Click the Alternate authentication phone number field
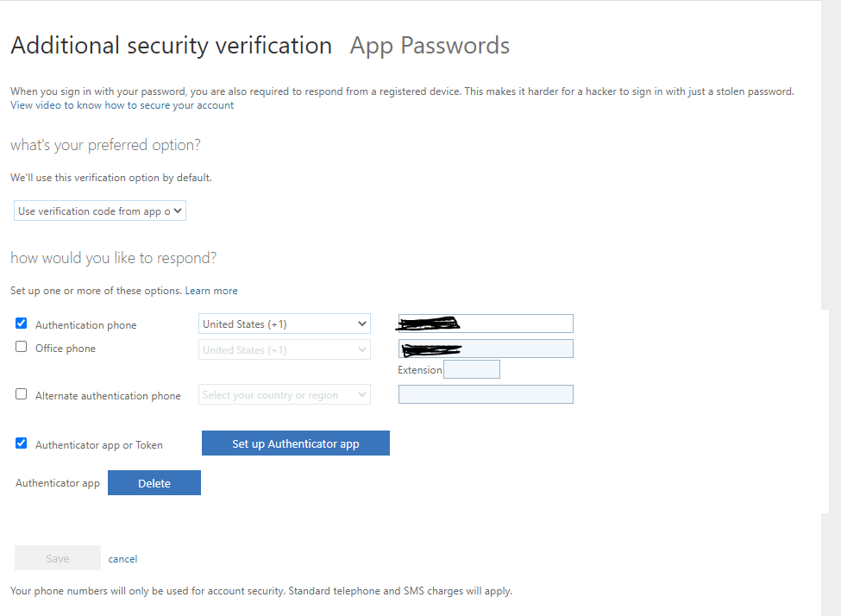The image size is (841, 616). (486, 394)
